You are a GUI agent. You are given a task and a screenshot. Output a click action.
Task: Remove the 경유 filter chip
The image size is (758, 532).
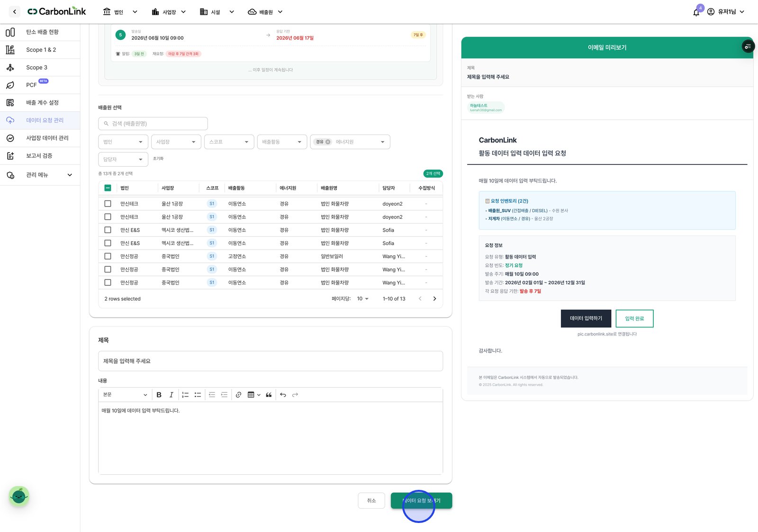(328, 142)
